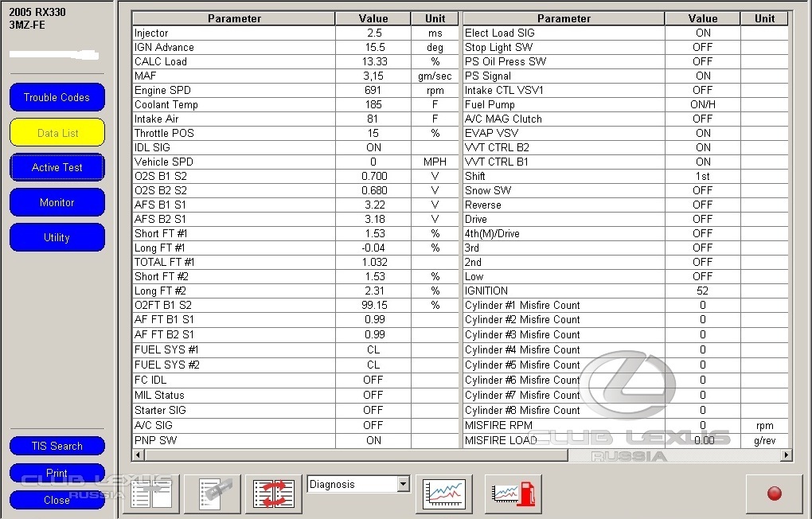Open the graph with fuel pump icon
Viewport: 812px width, 519px height.
click(513, 494)
